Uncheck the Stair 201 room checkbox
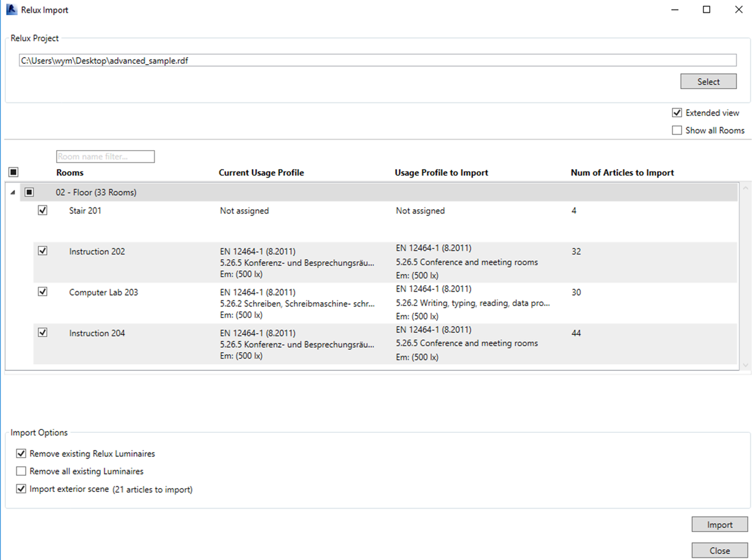Image resolution: width=752 pixels, height=560 pixels. pyautogui.click(x=43, y=210)
